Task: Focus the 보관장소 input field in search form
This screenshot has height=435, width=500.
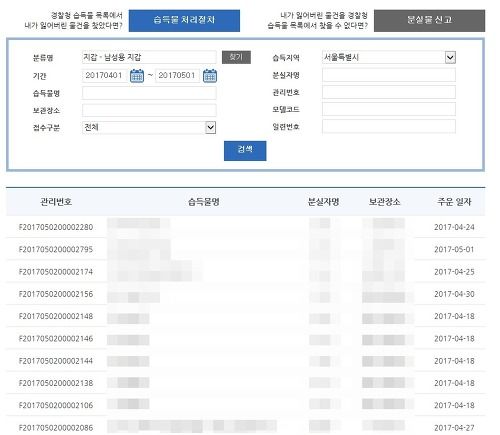Action: pyautogui.click(x=149, y=110)
